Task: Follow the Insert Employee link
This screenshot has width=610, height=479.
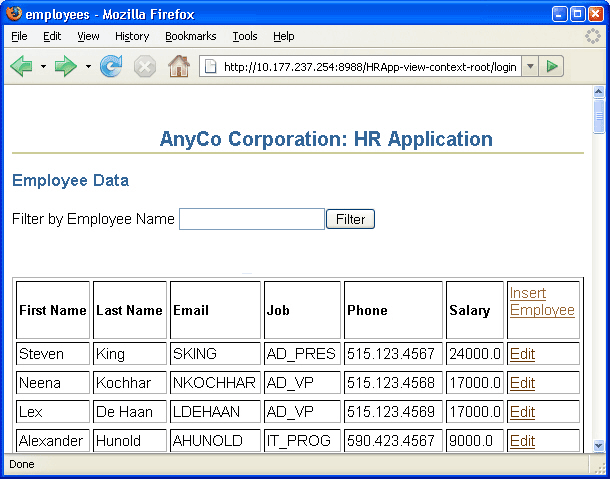Action: 542,301
